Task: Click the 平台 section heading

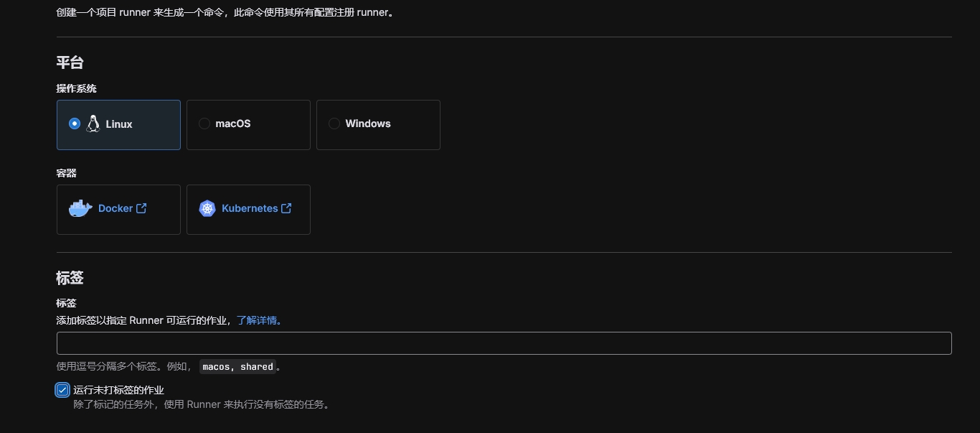Action: [x=70, y=62]
